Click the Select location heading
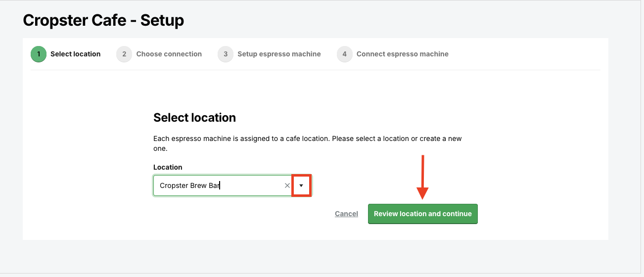This screenshot has height=277, width=644. pyautogui.click(x=194, y=118)
